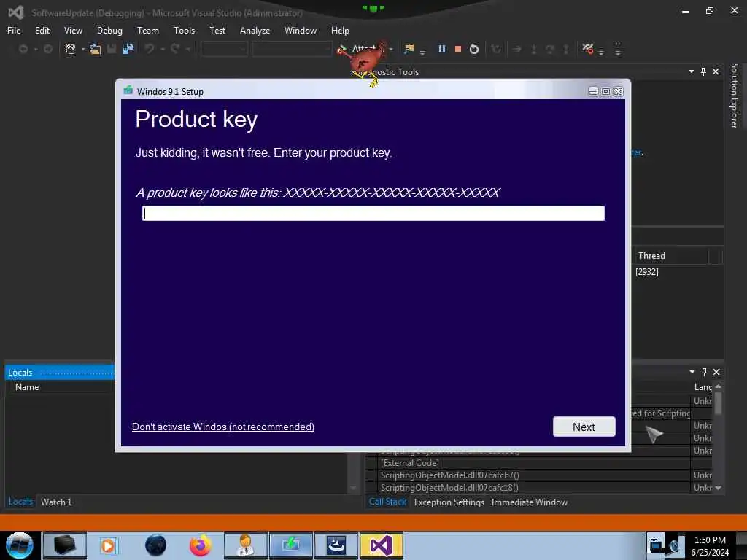Open Firefox from the taskbar
747x560 pixels.
coord(201,545)
